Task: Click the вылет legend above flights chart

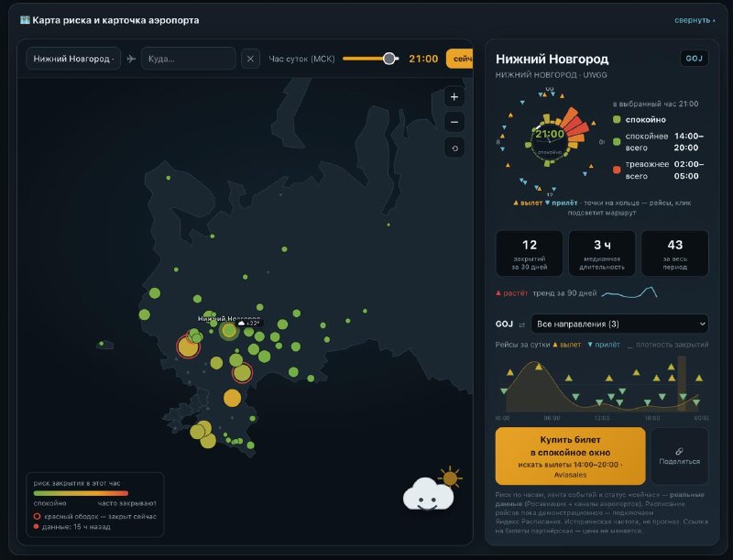Action: (566, 345)
